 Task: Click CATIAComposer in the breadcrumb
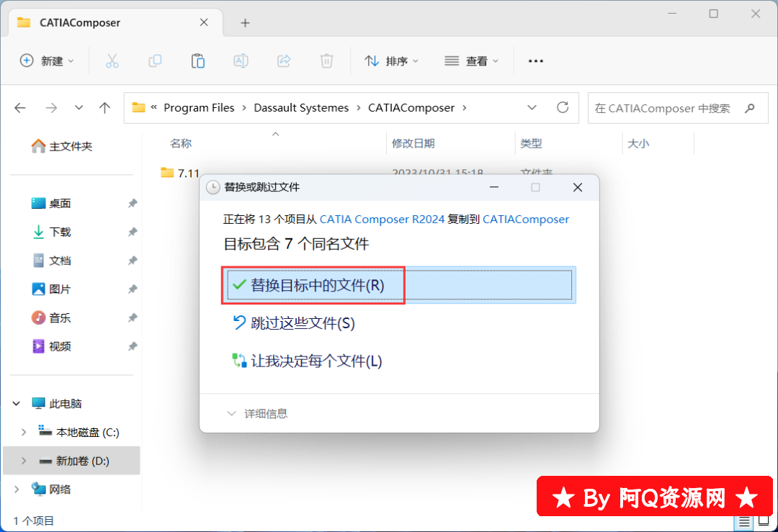click(411, 107)
